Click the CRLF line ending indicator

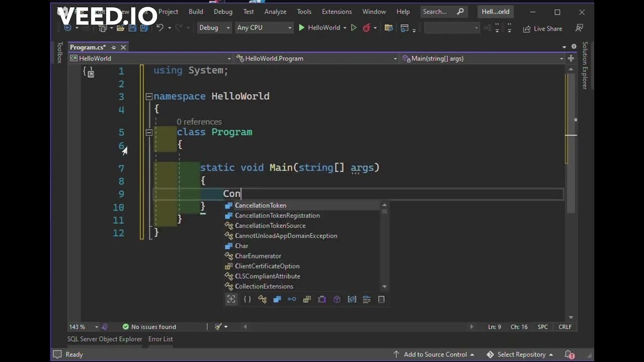565,327
